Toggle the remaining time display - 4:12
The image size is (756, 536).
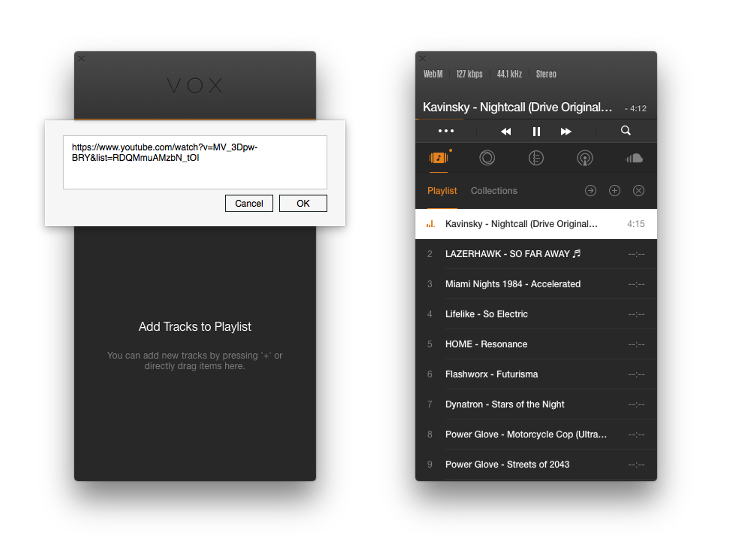coord(636,108)
